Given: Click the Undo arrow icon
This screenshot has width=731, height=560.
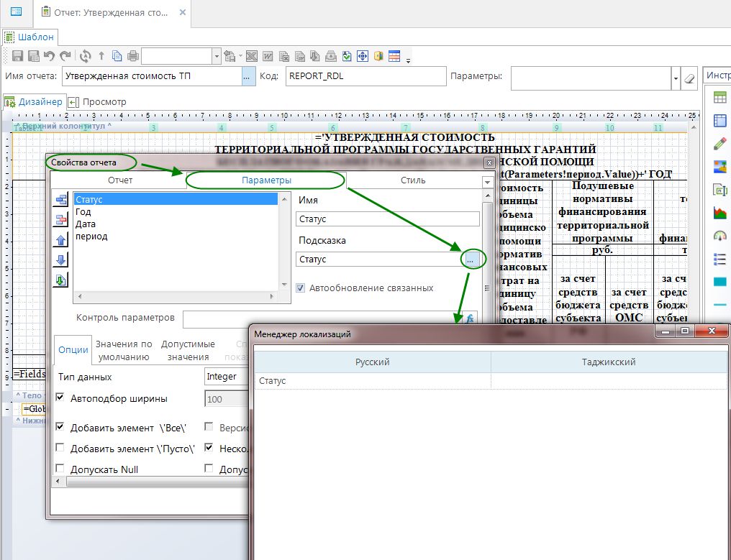Looking at the screenshot, I should coord(50,56).
